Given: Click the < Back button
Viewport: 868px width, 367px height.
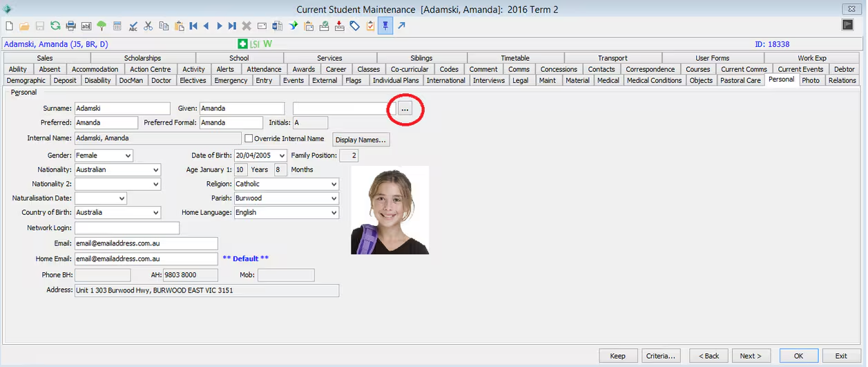Looking at the screenshot, I should coord(708,356).
